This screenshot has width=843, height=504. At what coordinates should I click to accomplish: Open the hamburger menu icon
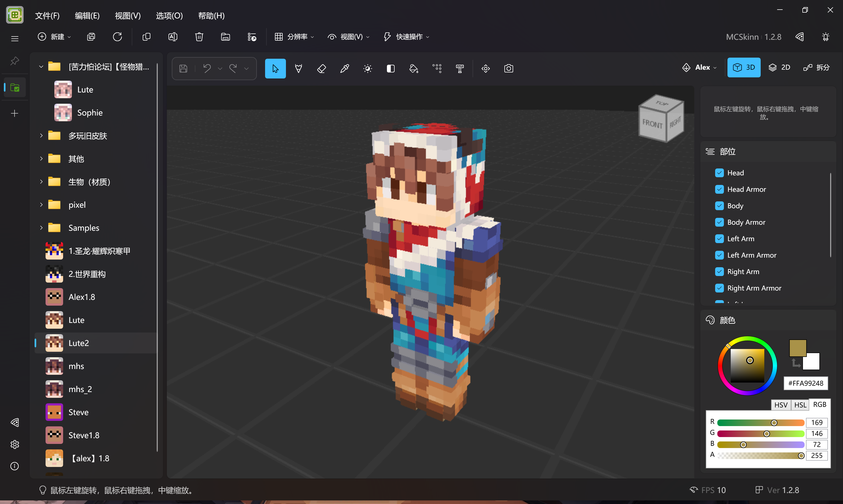[15, 38]
